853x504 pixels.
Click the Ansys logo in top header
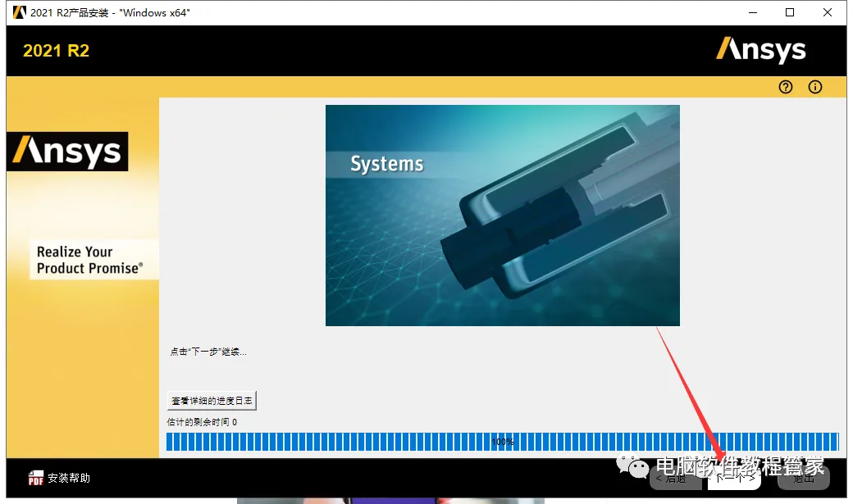(760, 50)
